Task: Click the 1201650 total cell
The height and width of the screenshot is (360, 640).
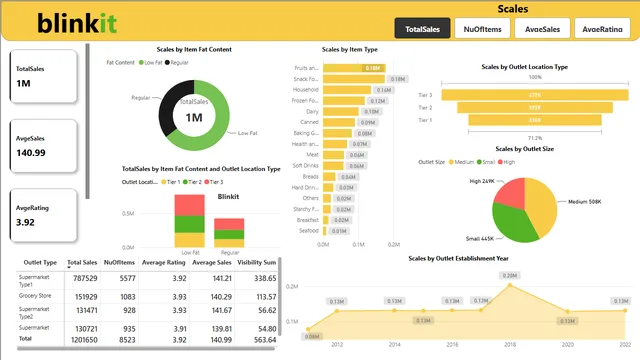Action: coord(84,340)
